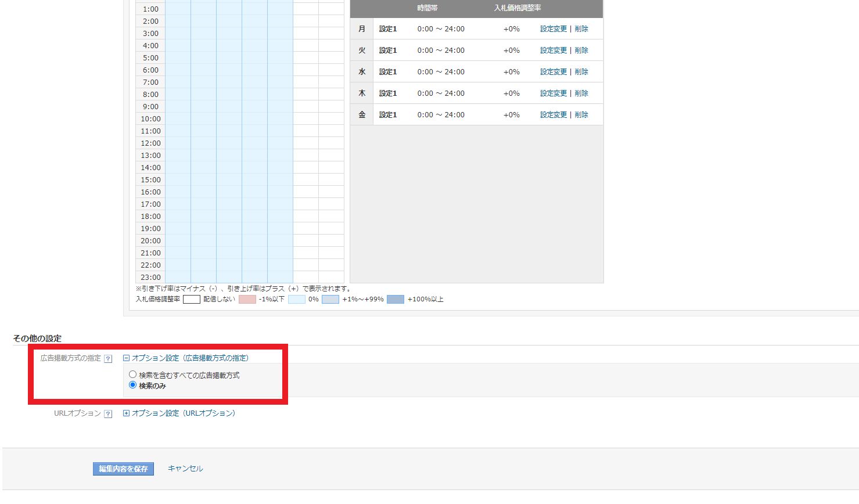The image size is (859, 504).
Task: Click 削除 link for 金 row
Action: pos(581,115)
